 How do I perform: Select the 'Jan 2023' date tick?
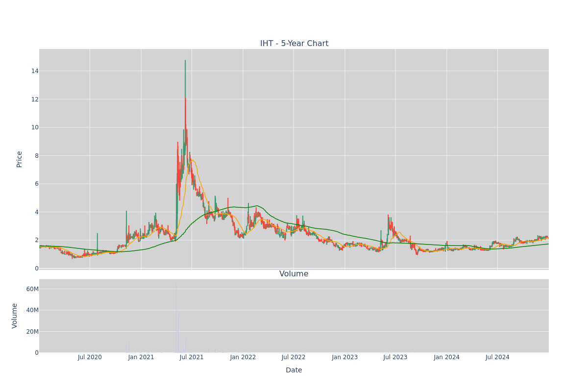344,357
